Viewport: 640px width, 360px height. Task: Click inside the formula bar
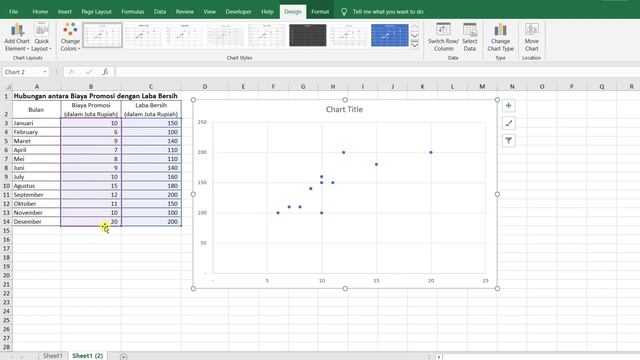pyautogui.click(x=378, y=72)
